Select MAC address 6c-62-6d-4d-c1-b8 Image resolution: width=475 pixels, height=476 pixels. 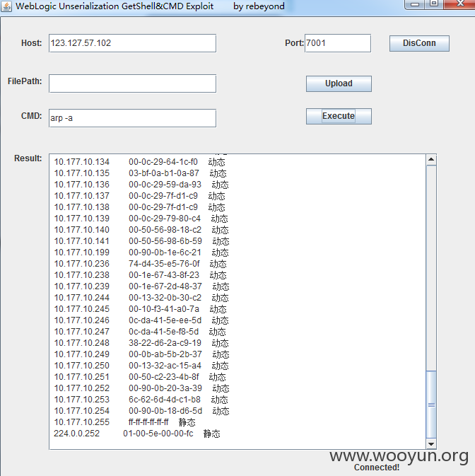[x=165, y=400]
